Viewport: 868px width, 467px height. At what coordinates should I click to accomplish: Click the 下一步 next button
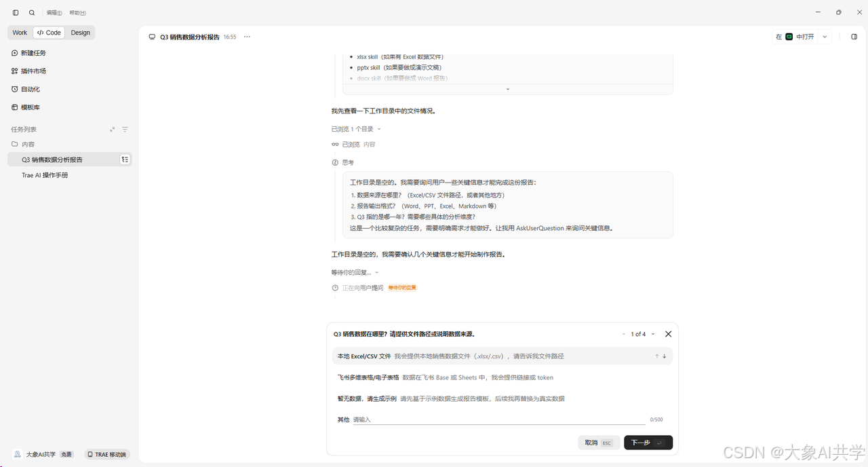point(648,443)
